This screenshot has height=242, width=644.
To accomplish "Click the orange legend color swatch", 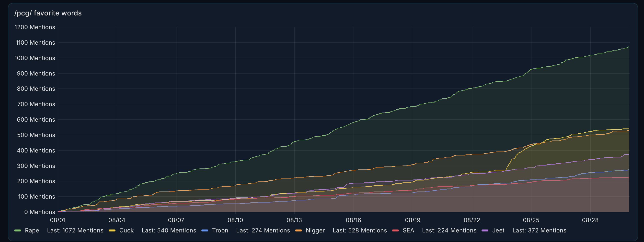I will pyautogui.click(x=299, y=230).
